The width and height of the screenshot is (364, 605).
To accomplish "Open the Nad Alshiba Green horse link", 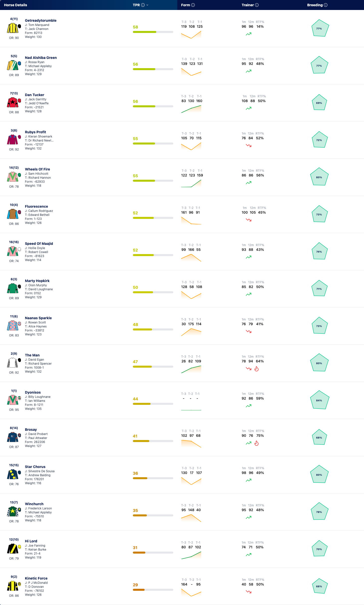I will coord(41,58).
